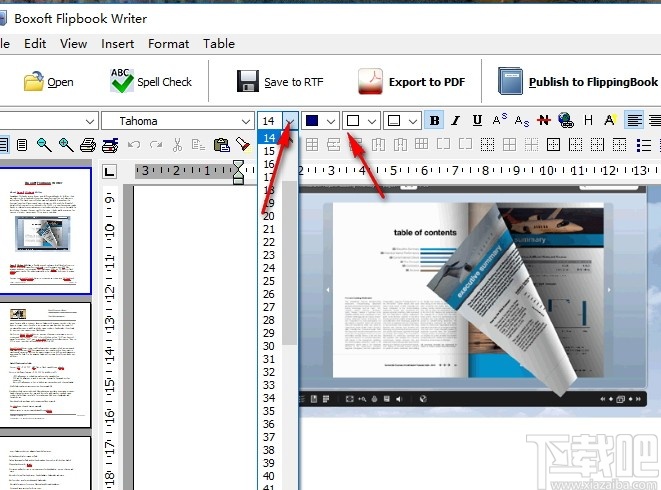Viewport: 661px width, 490px height.
Task: Click the cut scissors icon
Action: coord(177,145)
